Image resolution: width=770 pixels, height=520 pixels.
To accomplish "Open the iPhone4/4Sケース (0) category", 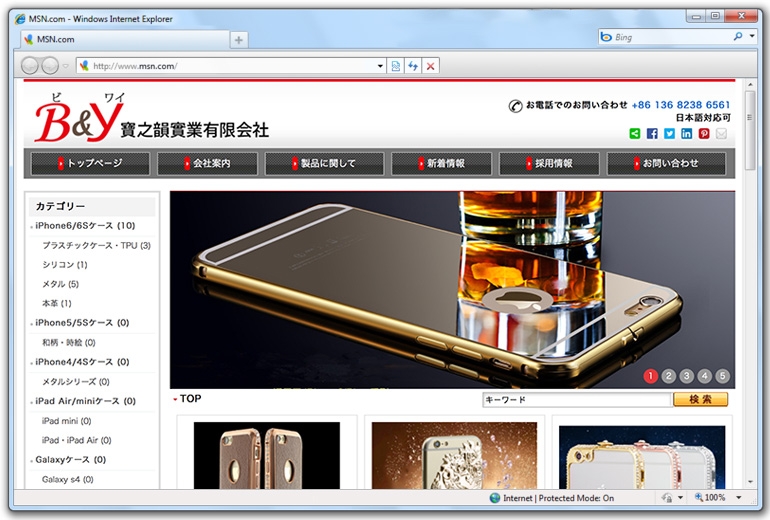I will point(82,362).
